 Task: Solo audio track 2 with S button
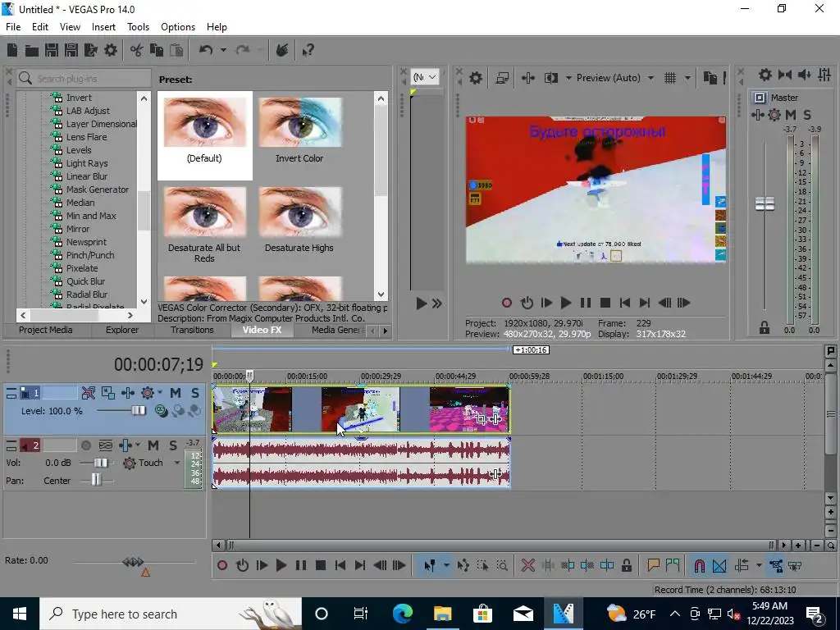point(173,445)
